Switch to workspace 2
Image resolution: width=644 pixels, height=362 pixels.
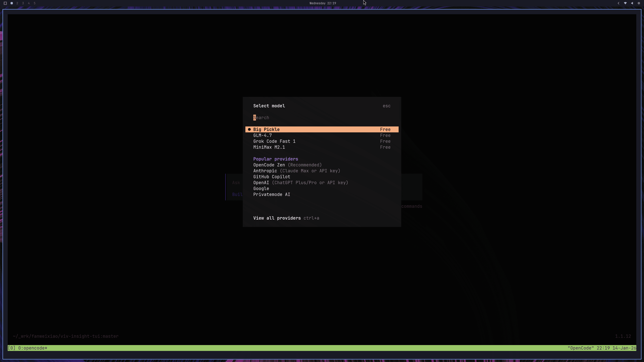point(17,3)
